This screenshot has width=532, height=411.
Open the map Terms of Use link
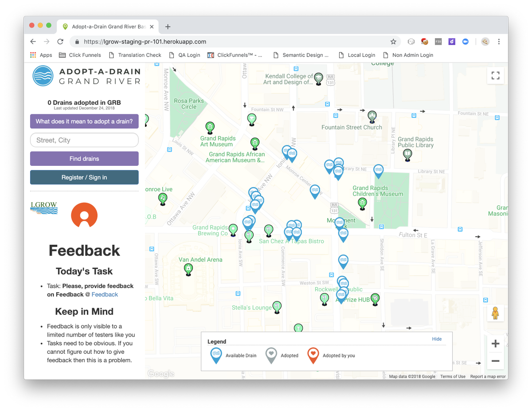tap(453, 376)
